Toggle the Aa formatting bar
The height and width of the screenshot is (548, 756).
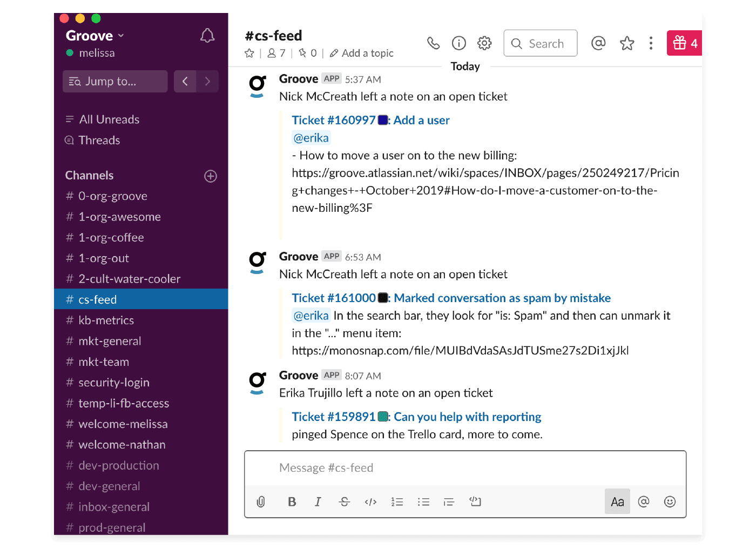point(617,502)
